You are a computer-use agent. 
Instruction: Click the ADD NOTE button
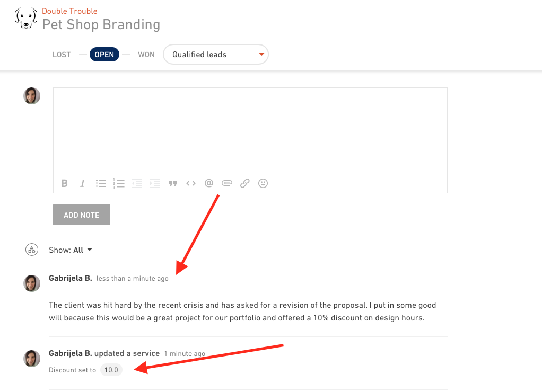click(x=82, y=215)
